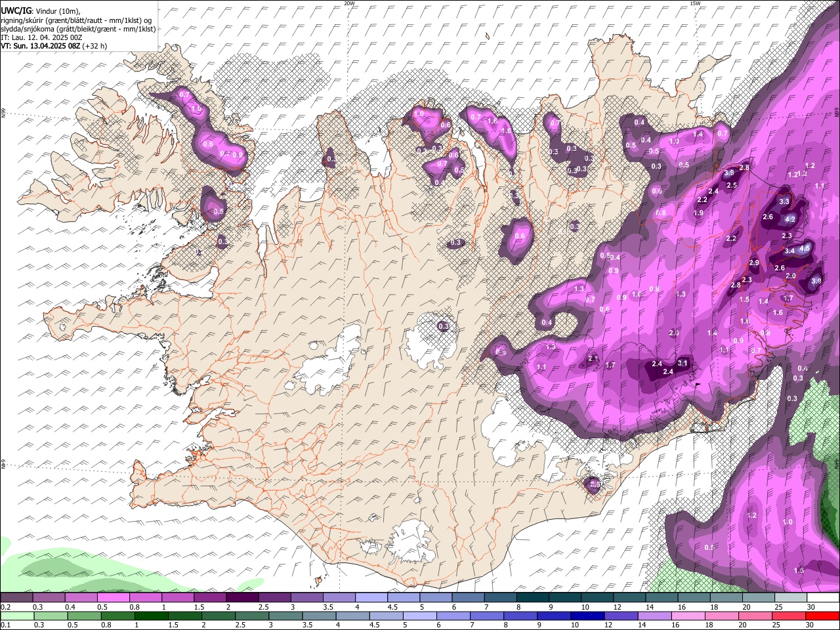Click the '2.9' snowfall value on map
The image size is (840, 630).
[754, 263]
